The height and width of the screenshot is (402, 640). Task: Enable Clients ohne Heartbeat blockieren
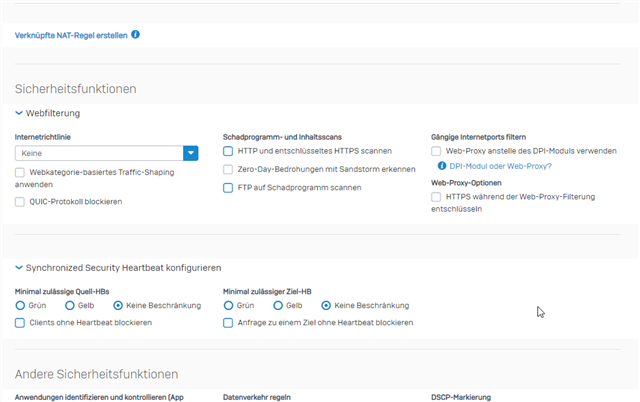pyautogui.click(x=20, y=323)
